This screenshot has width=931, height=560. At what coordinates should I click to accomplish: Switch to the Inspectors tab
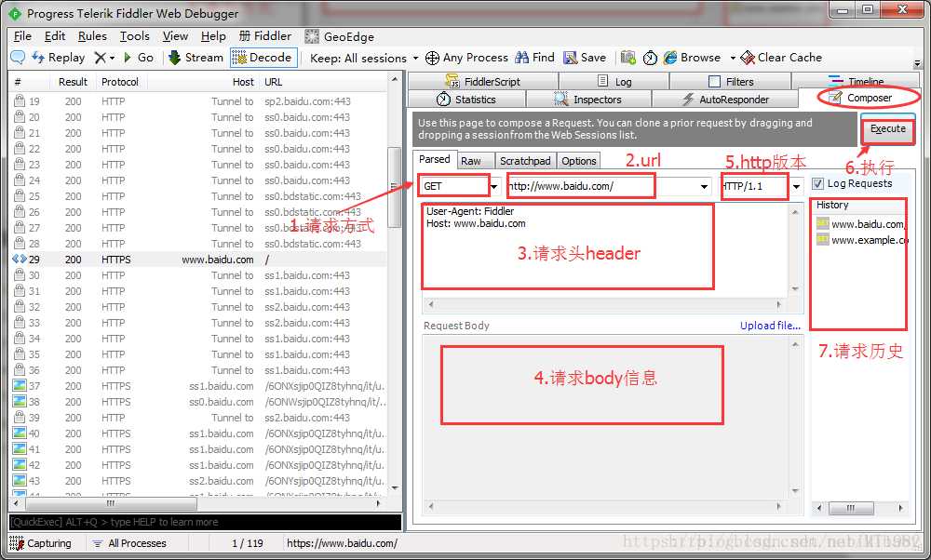[x=587, y=99]
